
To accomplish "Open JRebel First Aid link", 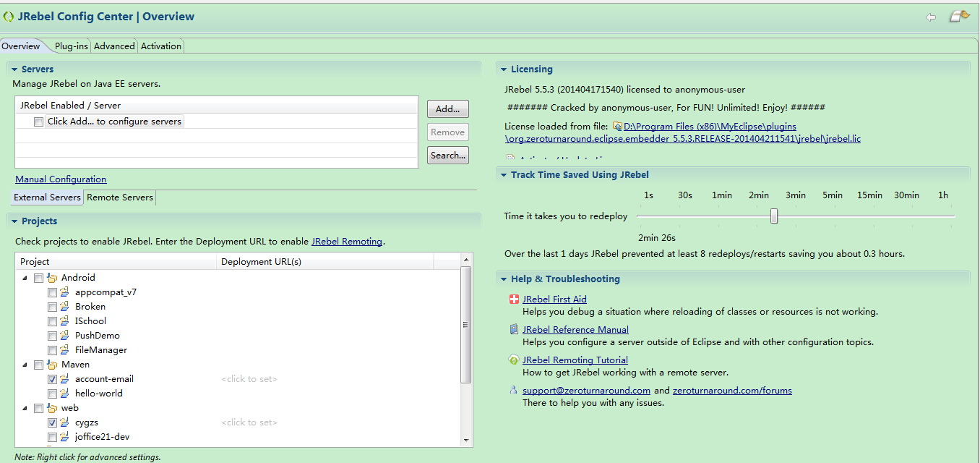I will 554,300.
